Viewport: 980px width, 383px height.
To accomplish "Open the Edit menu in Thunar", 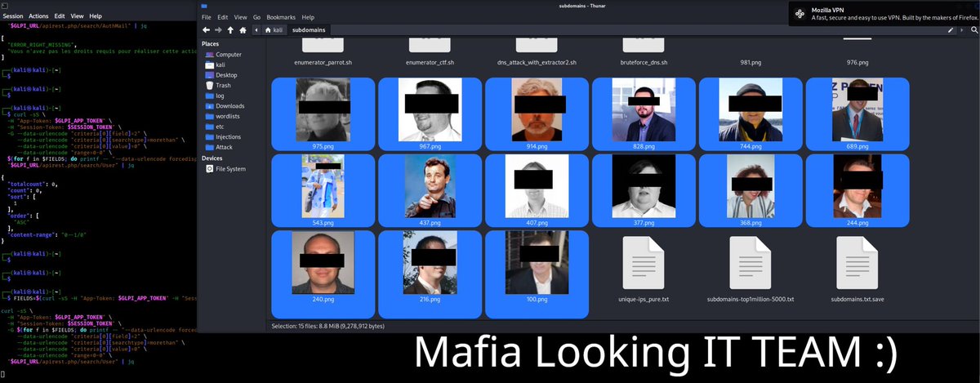I will (x=221, y=17).
